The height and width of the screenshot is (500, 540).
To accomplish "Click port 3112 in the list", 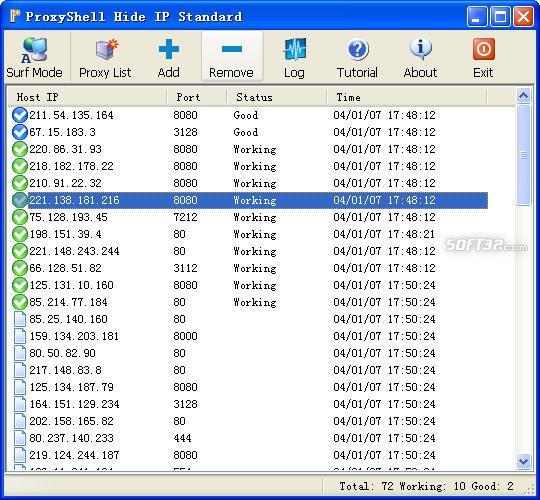I will click(x=185, y=268).
